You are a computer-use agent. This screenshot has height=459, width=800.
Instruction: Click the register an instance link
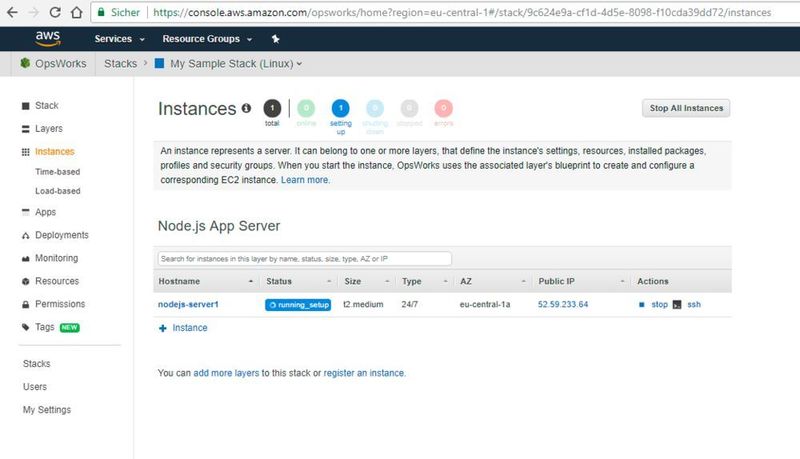click(364, 373)
